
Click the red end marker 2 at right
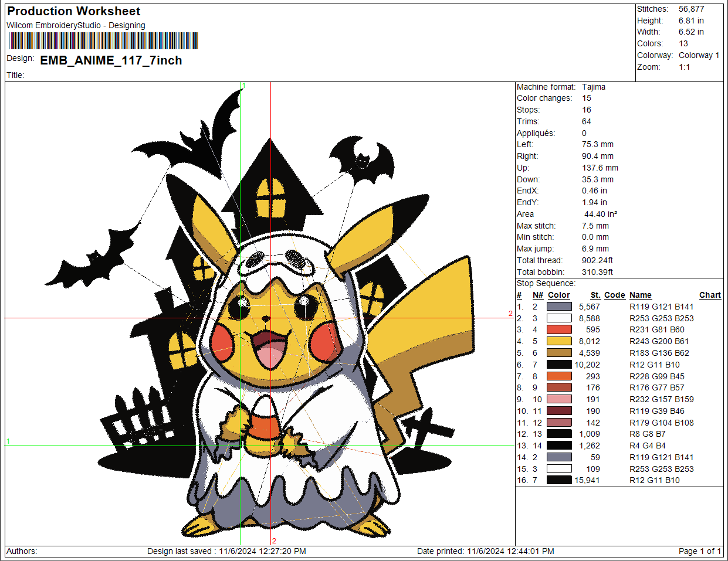[x=510, y=314]
